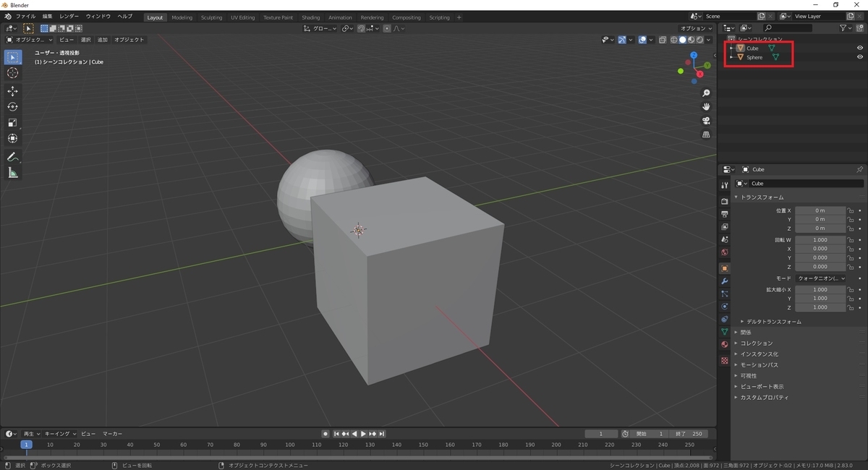This screenshot has width=868, height=470.
Task: Choose the Transform tool
Action: tap(13, 139)
